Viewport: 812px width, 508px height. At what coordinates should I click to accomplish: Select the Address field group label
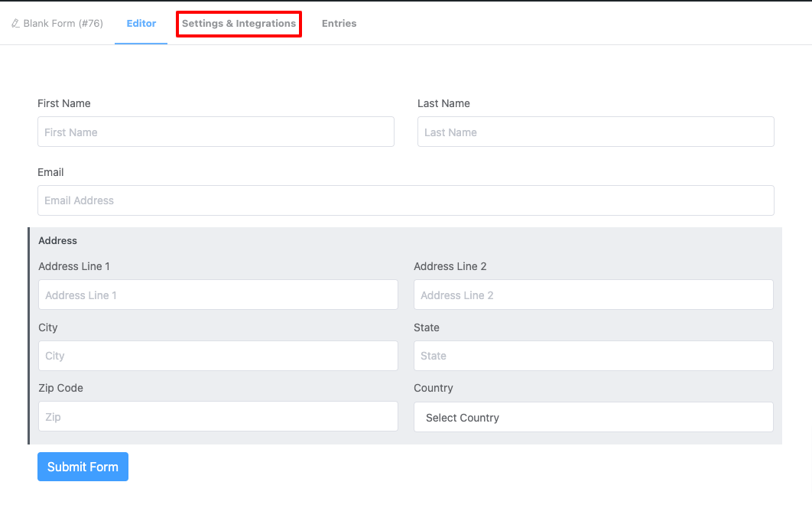click(x=57, y=240)
